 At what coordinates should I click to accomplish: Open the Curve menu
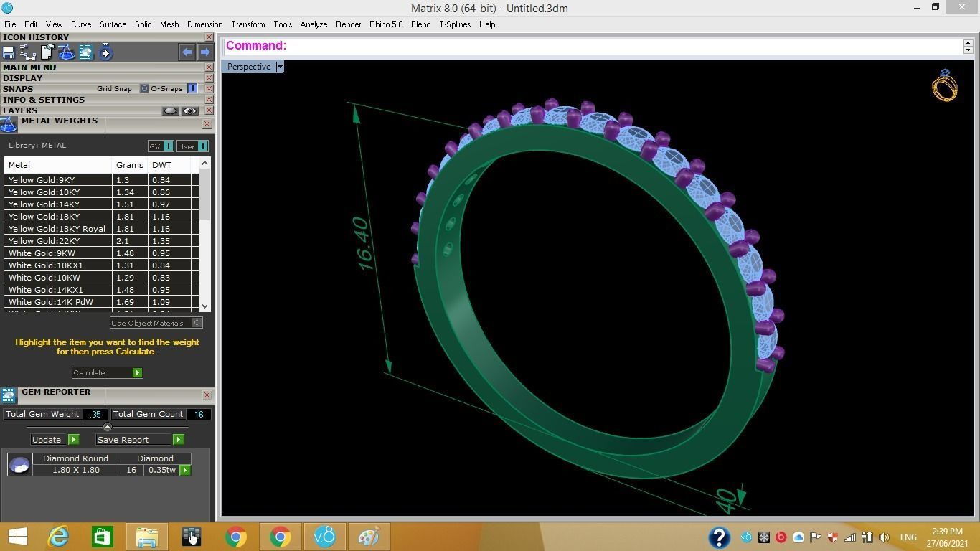click(x=81, y=24)
